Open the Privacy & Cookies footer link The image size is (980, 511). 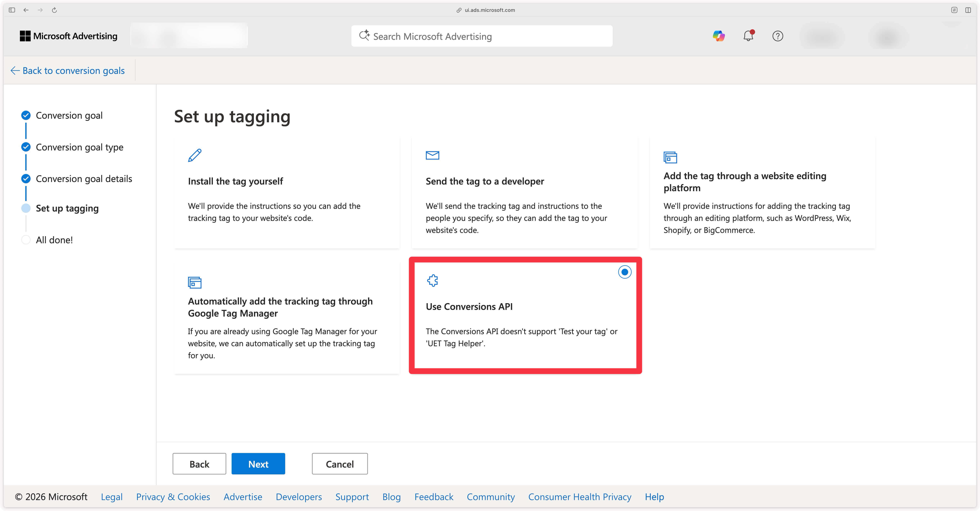click(173, 496)
